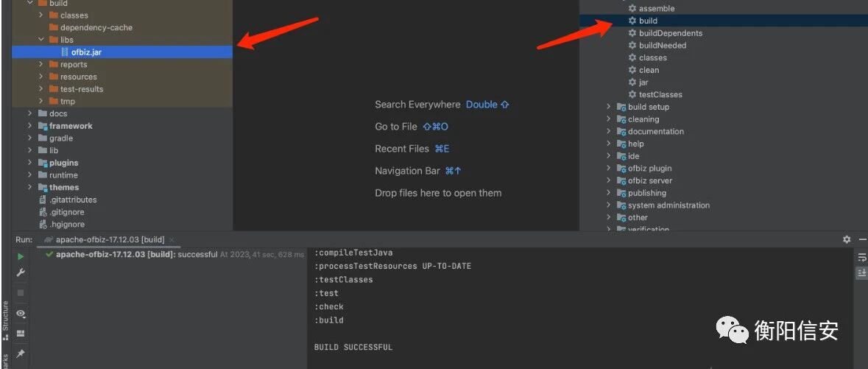Viewport: 868px width, 369px height.
Task: Toggle the eye view options icon
Action: click(21, 314)
